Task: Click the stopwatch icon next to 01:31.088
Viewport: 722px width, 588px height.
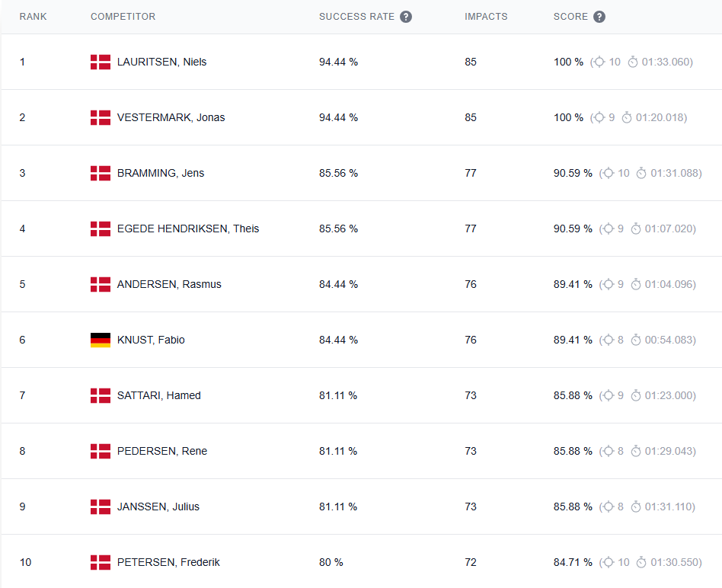Action: tap(641, 174)
